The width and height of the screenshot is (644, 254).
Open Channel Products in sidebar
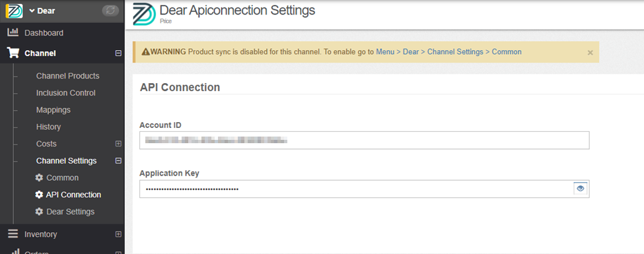click(68, 76)
